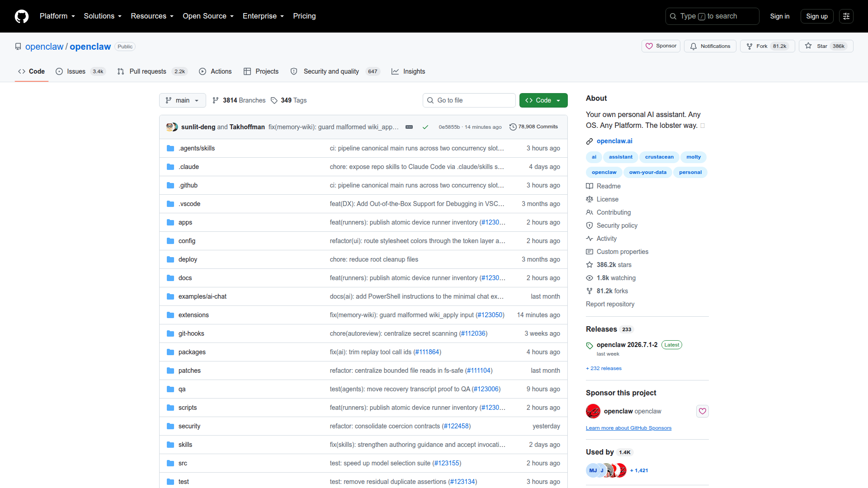Open release openclaw 2026.7.1-2
This screenshot has height=488, width=868.
coord(627,345)
